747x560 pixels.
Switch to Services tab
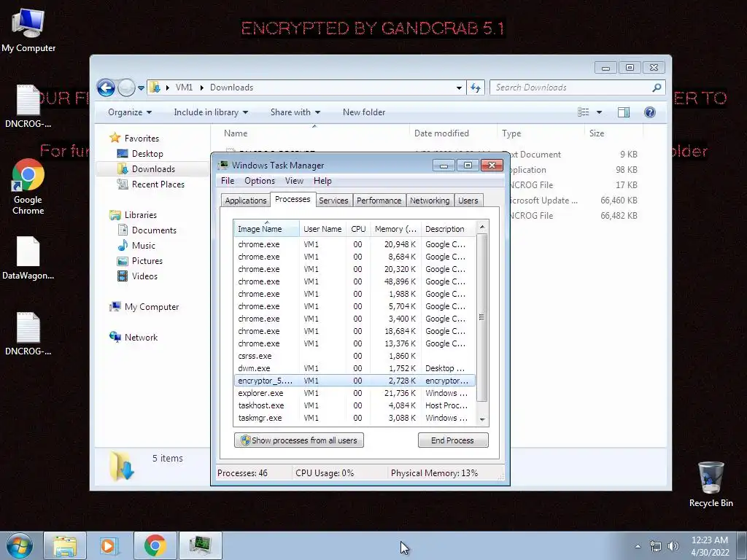[x=333, y=201]
